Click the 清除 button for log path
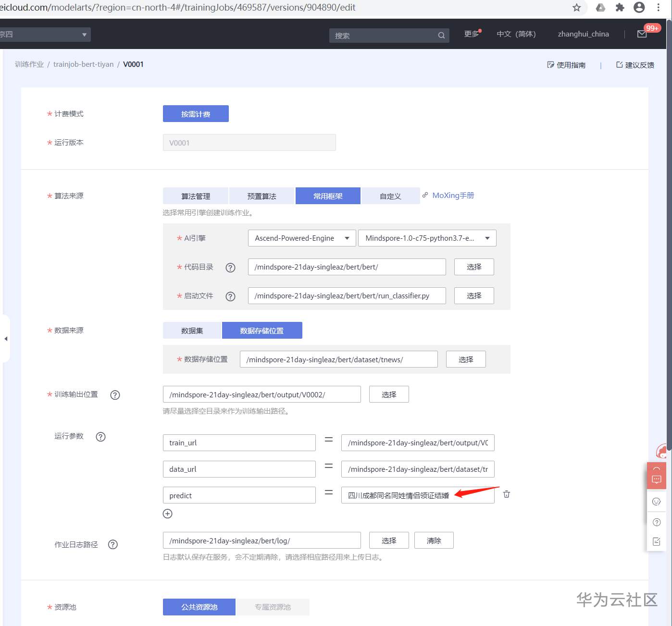 point(434,540)
